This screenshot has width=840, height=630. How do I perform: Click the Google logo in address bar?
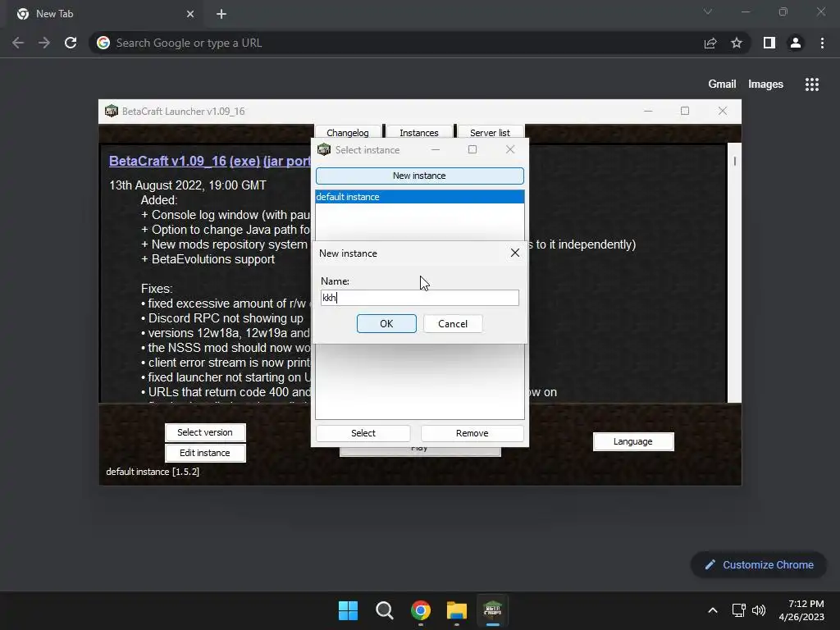tap(103, 43)
